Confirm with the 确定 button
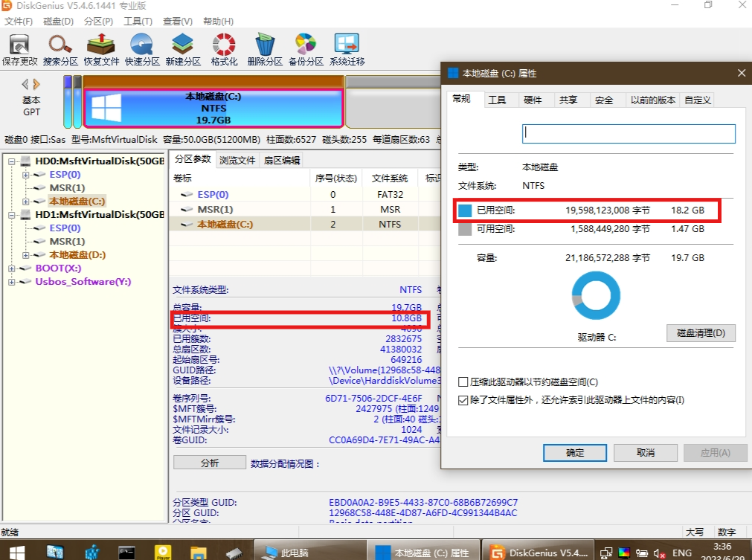 (x=575, y=453)
